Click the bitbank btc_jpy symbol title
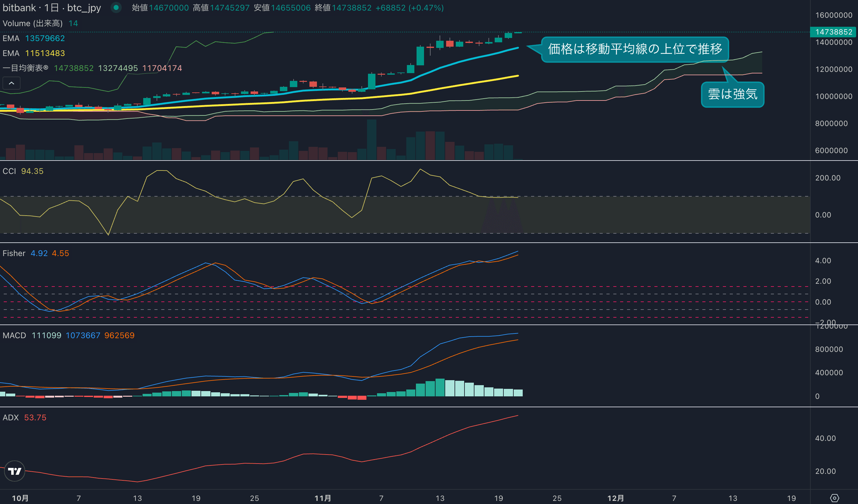The width and height of the screenshot is (858, 504). pyautogui.click(x=52, y=7)
